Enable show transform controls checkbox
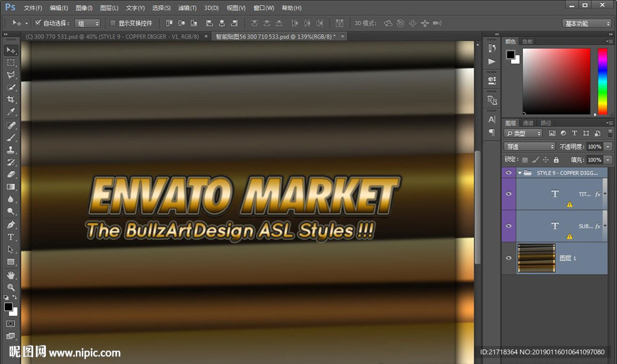Viewport: 617px width, 364px height. 113,23
